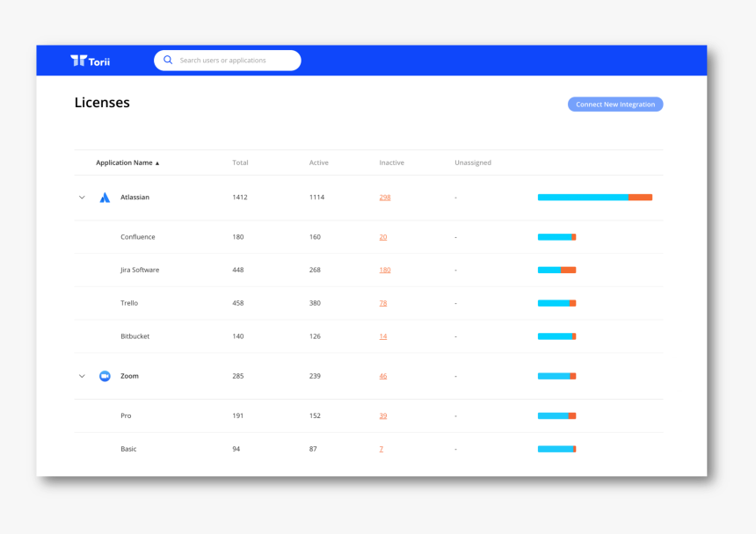Open Trello inactive count 78

point(382,303)
